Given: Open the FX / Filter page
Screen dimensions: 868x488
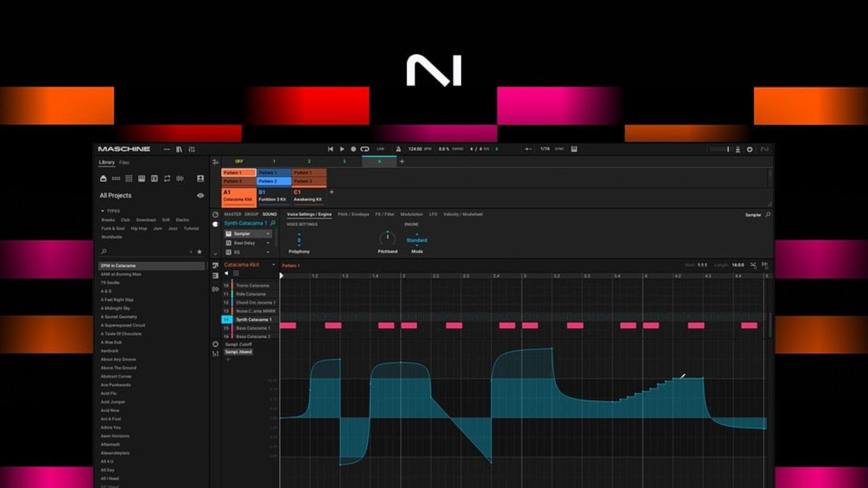Looking at the screenshot, I should pos(385,215).
